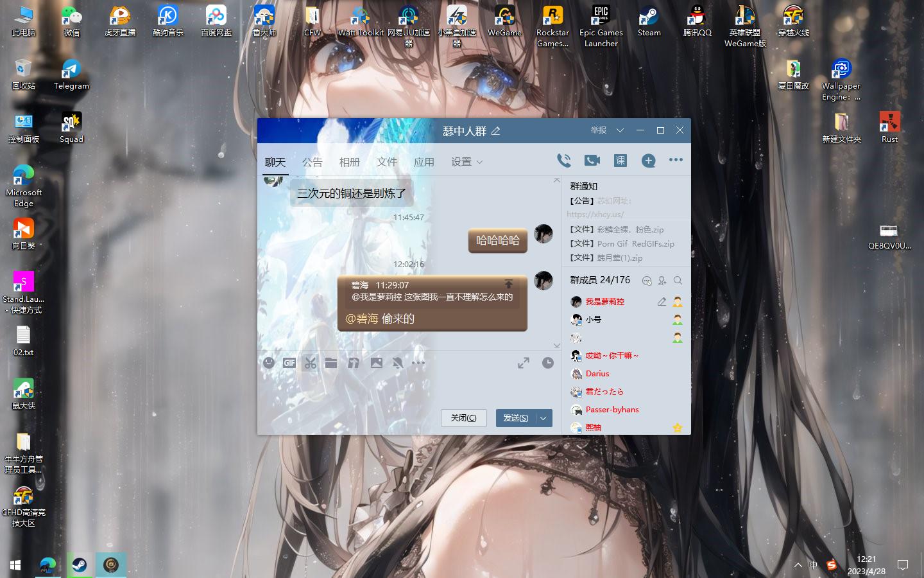
Task: Switch to the 应用 tab
Action: point(424,162)
